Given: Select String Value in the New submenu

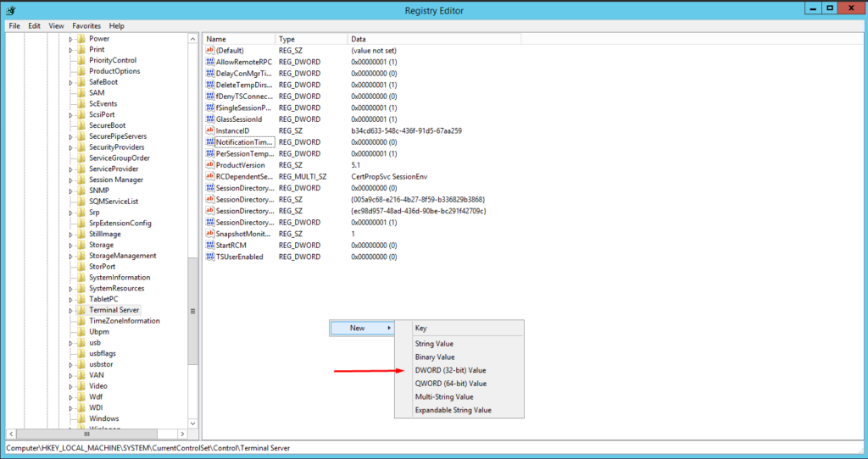Looking at the screenshot, I should 434,344.
